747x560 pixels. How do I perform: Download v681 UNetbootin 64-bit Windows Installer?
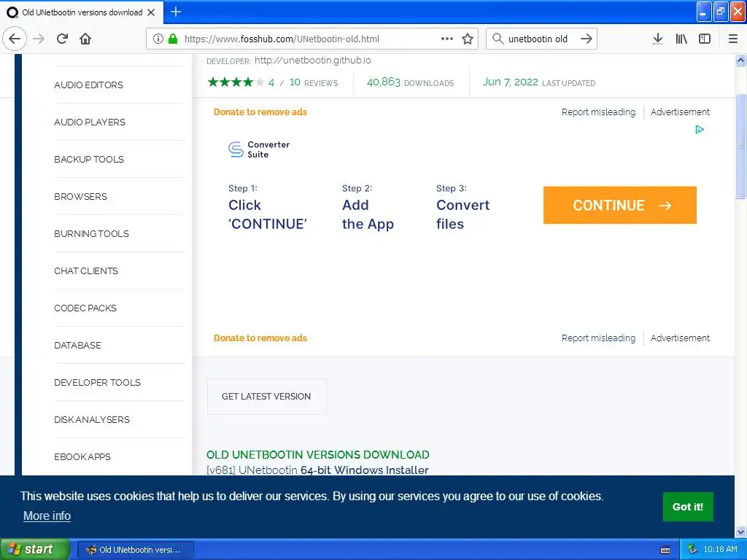(x=317, y=470)
